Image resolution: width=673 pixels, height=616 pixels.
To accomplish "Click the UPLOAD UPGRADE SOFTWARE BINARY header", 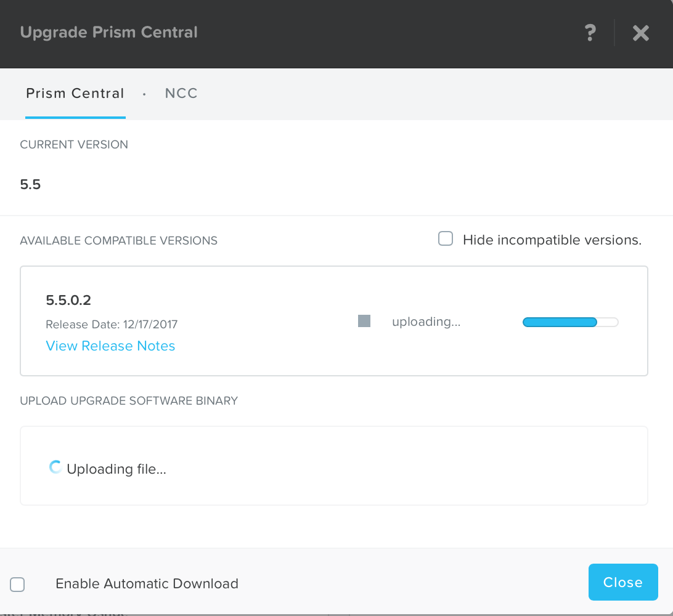I will [129, 400].
